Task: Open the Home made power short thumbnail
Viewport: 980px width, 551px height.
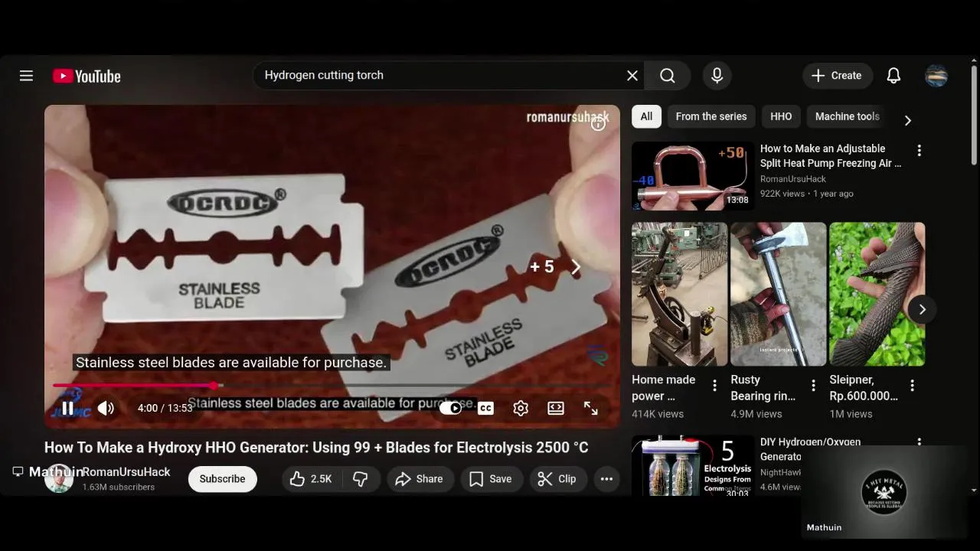Action: (679, 294)
